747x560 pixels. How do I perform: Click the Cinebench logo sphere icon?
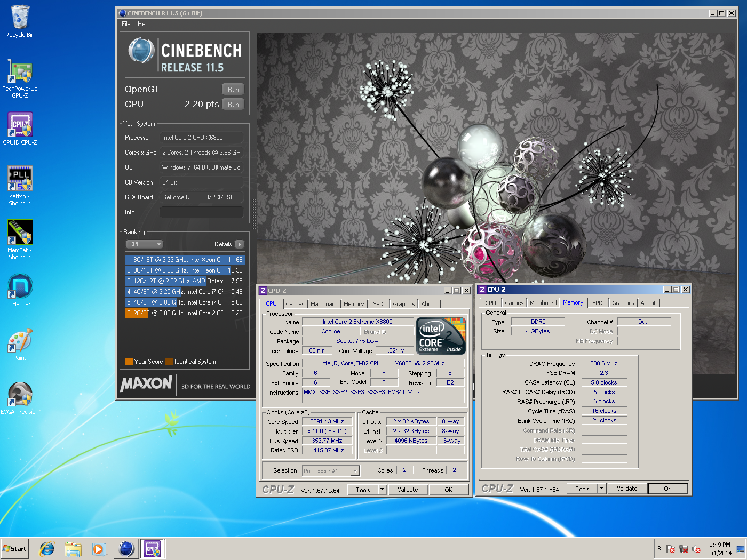pyautogui.click(x=141, y=52)
